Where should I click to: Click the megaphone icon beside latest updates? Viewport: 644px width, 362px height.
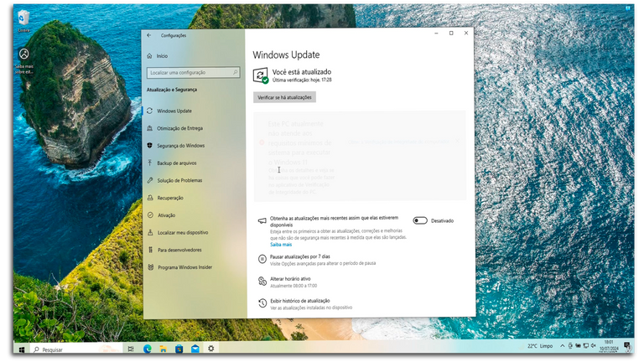coord(262,221)
